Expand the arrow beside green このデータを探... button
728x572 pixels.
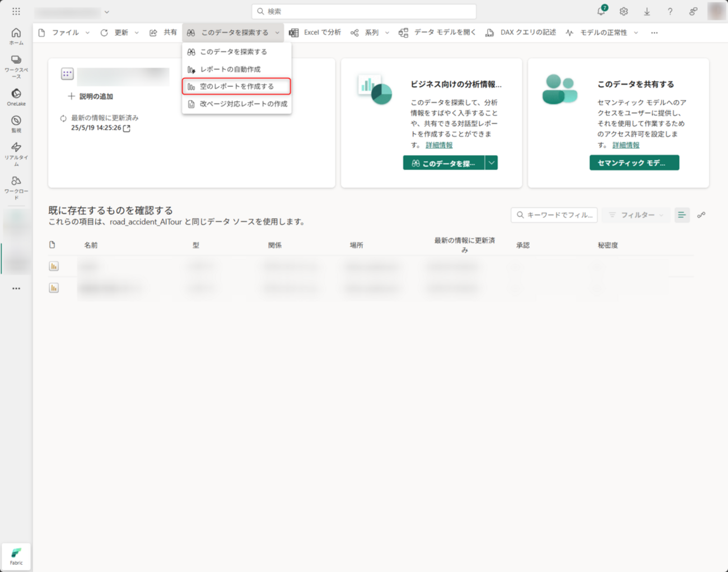click(491, 163)
